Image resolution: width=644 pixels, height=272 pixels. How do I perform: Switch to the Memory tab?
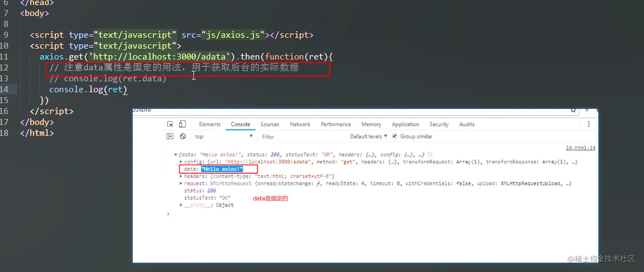(371, 124)
